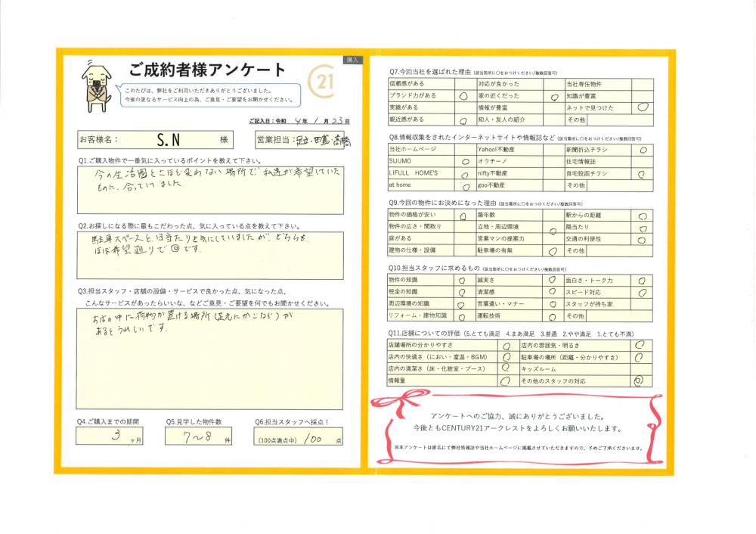
Task: Check the ネットで見つけた answer cell
Action: pyautogui.click(x=642, y=107)
